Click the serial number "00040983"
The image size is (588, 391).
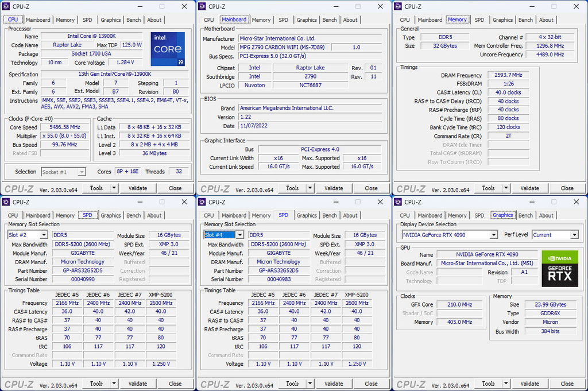pyautogui.click(x=279, y=279)
